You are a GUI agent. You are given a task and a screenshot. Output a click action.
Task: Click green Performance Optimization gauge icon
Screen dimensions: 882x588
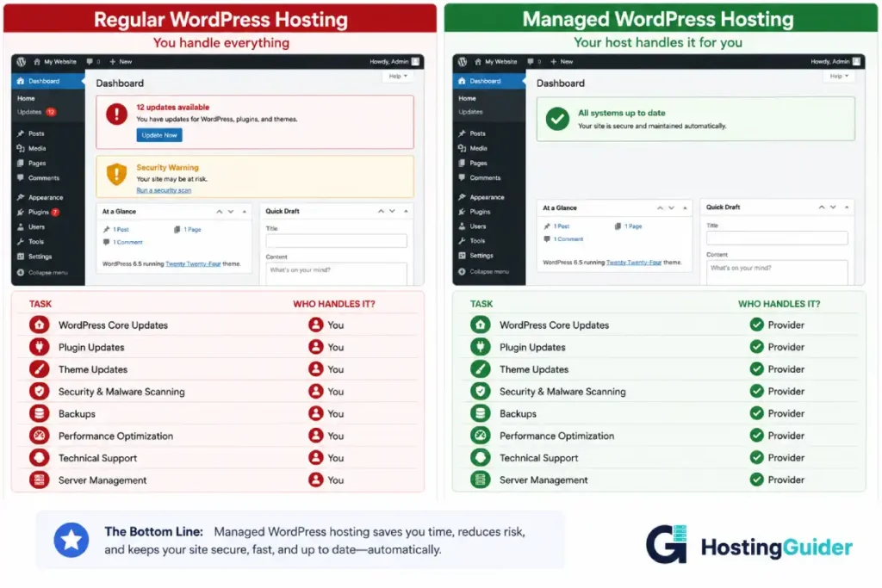pos(481,436)
